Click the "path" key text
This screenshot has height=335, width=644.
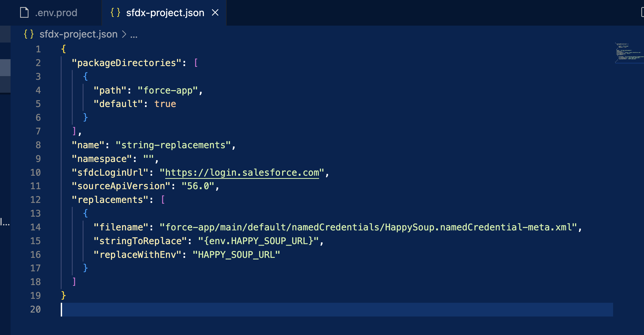tap(110, 90)
